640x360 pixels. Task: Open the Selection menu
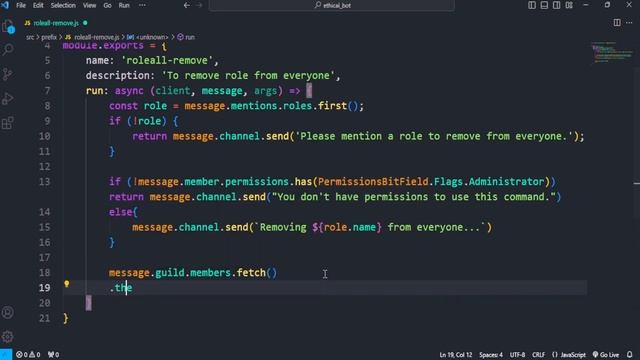(63, 5)
